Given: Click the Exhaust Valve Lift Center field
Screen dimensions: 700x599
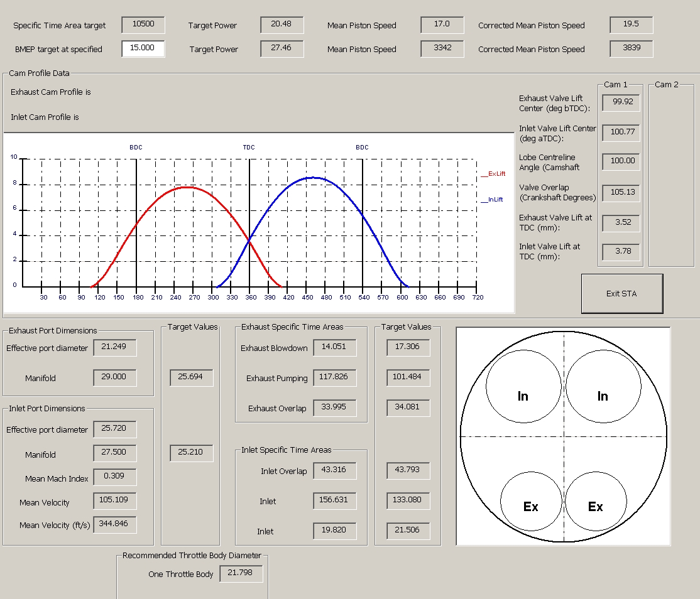Looking at the screenshot, I should pos(621,102).
